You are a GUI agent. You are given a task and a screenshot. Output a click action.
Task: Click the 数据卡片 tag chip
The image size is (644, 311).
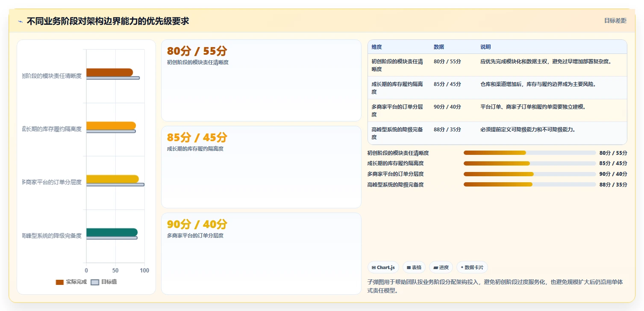[472, 267]
